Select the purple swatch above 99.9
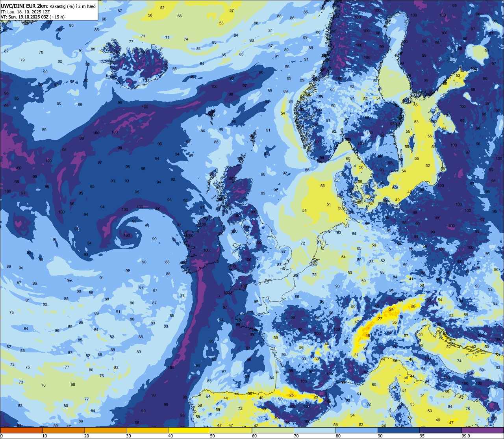 (x=482, y=430)
